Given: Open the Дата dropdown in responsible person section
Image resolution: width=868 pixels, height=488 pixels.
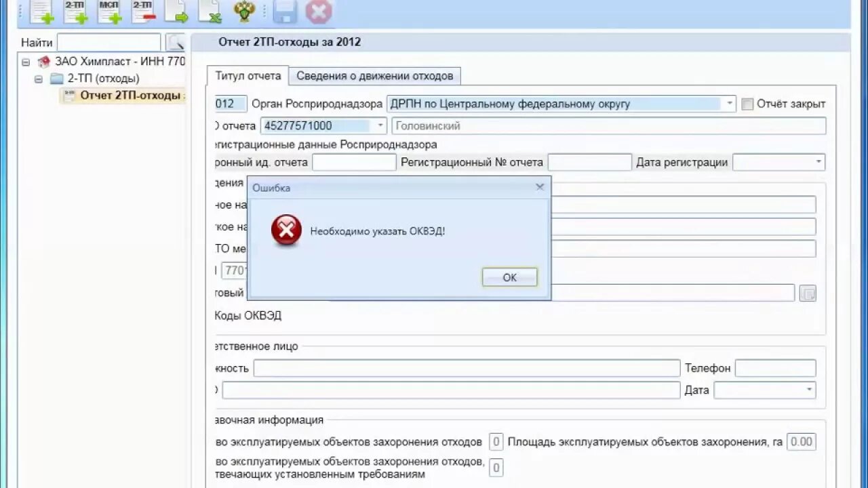Looking at the screenshot, I should tap(809, 390).
